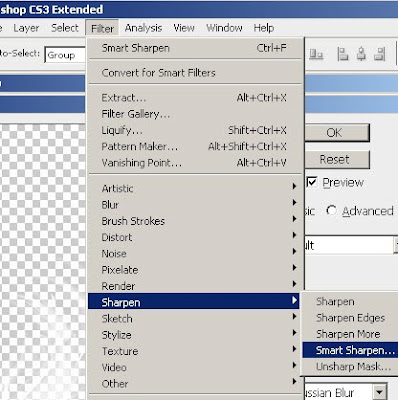
Task: Expand the Sketch submenu
Action: point(194,319)
